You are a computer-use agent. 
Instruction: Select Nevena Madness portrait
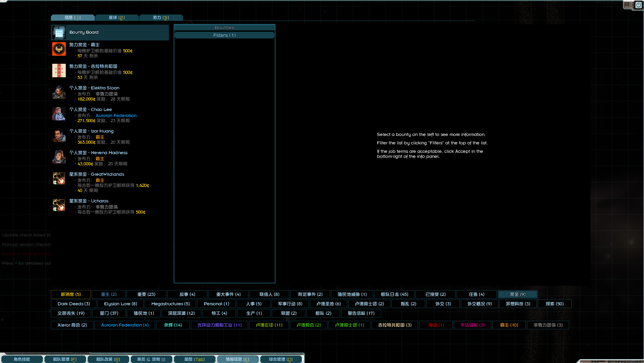pyautogui.click(x=59, y=157)
